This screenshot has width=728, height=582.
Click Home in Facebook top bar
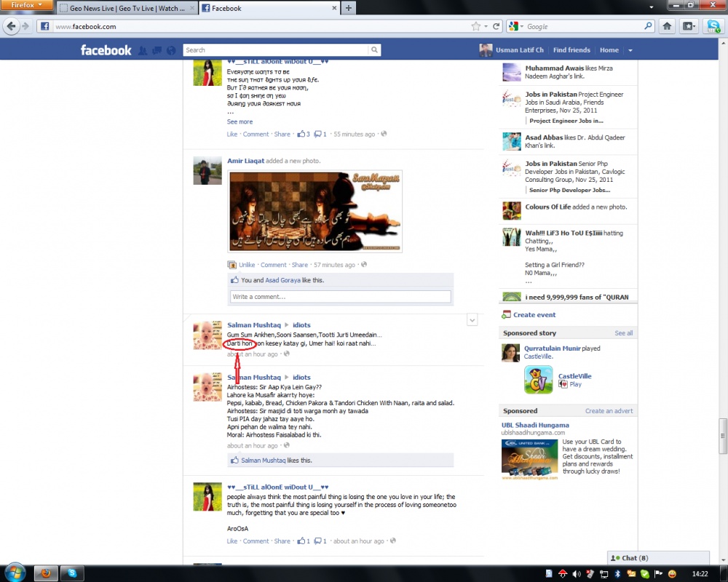(609, 50)
